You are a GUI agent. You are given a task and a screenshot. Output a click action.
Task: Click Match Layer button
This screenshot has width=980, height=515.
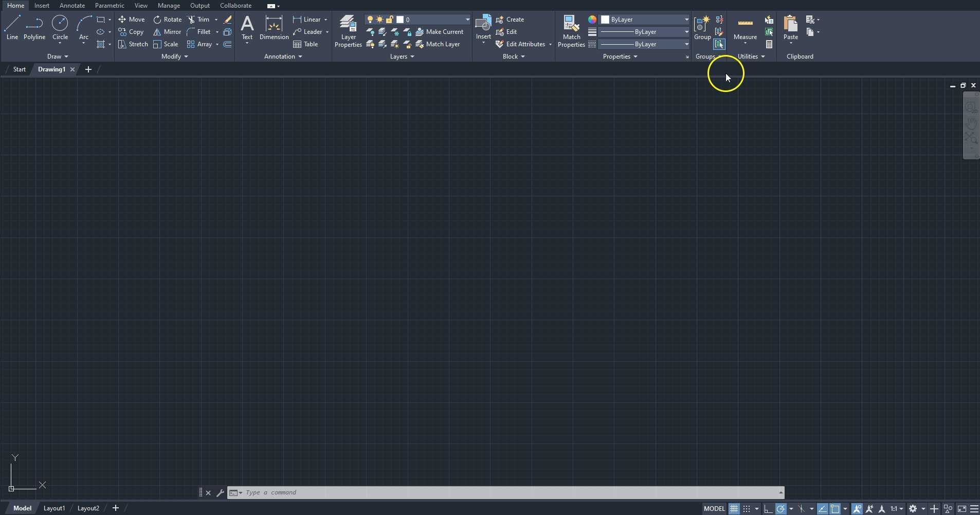[x=438, y=44]
